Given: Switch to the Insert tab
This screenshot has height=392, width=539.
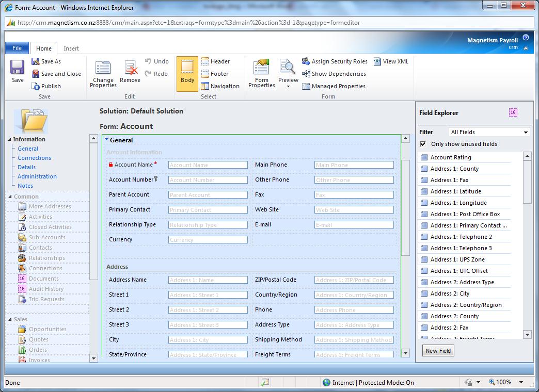Looking at the screenshot, I should pyautogui.click(x=71, y=48).
